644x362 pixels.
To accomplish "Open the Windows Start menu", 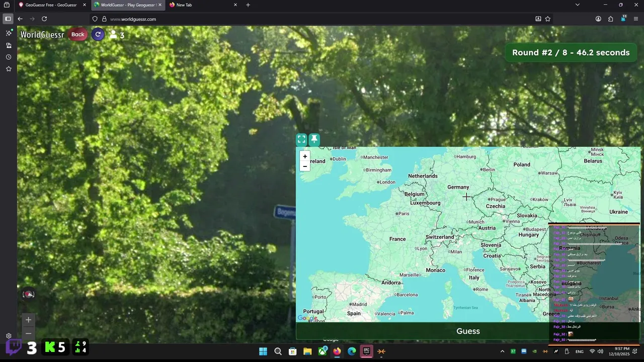I will pyautogui.click(x=263, y=351).
